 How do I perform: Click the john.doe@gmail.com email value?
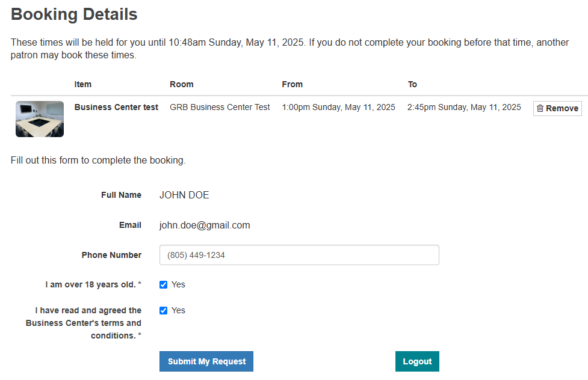(205, 225)
